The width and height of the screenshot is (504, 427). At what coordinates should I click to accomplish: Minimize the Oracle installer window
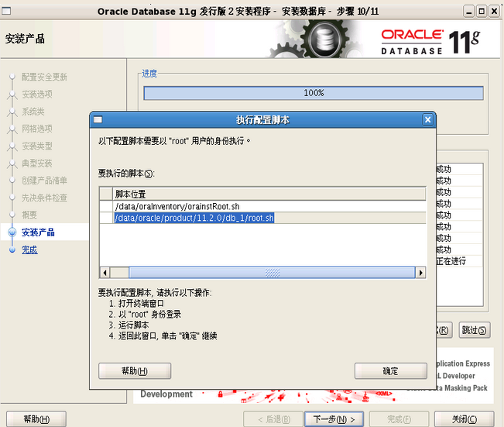point(468,12)
